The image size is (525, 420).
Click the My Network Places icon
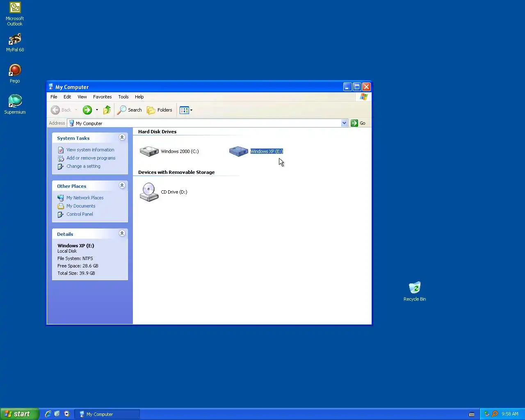pyautogui.click(x=61, y=198)
